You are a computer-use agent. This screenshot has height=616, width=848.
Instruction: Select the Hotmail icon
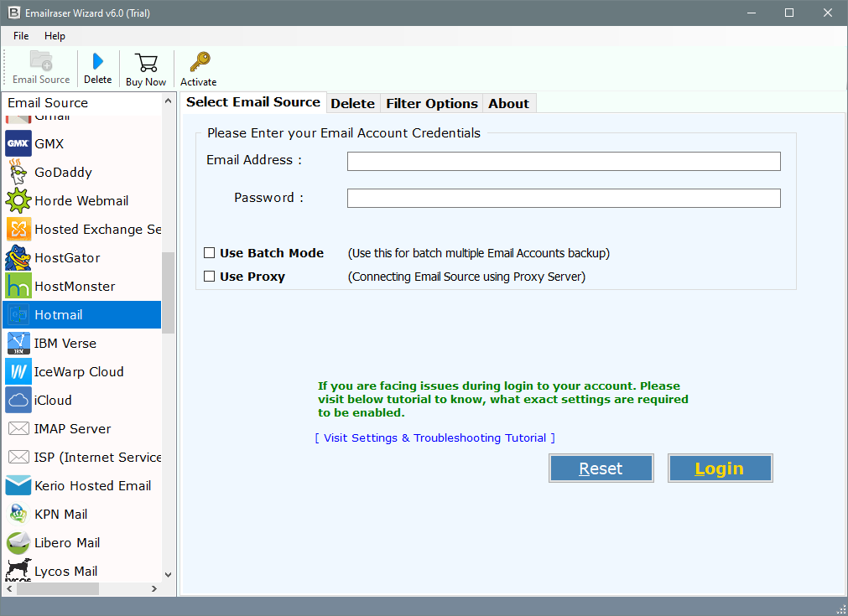(x=18, y=314)
